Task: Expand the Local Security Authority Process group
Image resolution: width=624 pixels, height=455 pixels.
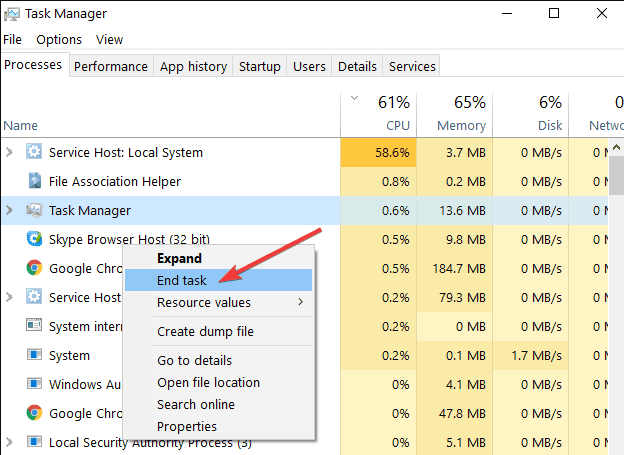Action: (10, 442)
